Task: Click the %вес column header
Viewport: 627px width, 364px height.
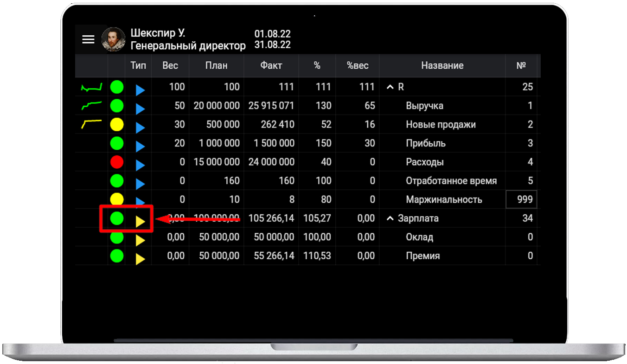Action: coord(357,65)
